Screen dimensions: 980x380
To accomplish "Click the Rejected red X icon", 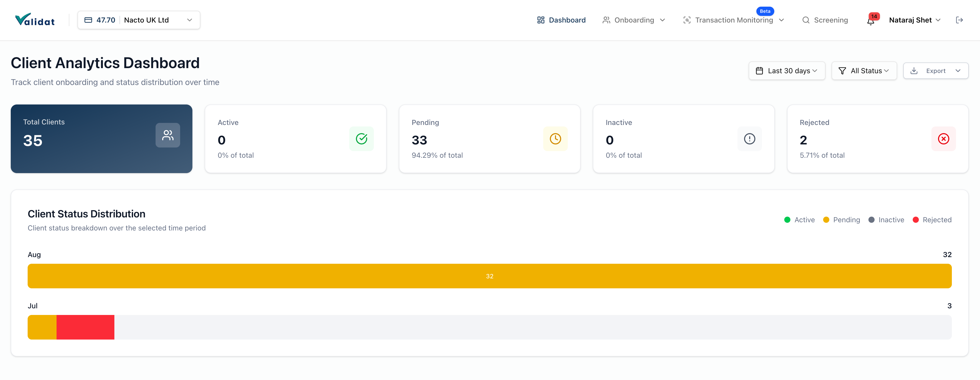I will pyautogui.click(x=943, y=139).
